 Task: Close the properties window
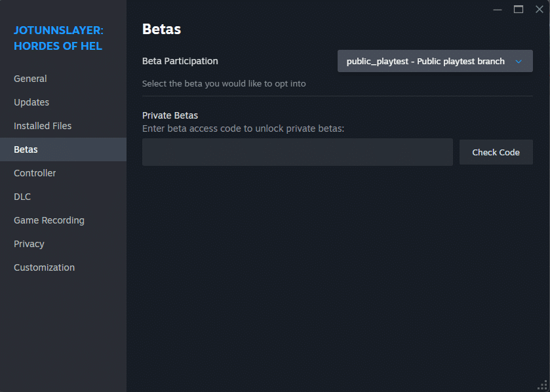pyautogui.click(x=540, y=9)
